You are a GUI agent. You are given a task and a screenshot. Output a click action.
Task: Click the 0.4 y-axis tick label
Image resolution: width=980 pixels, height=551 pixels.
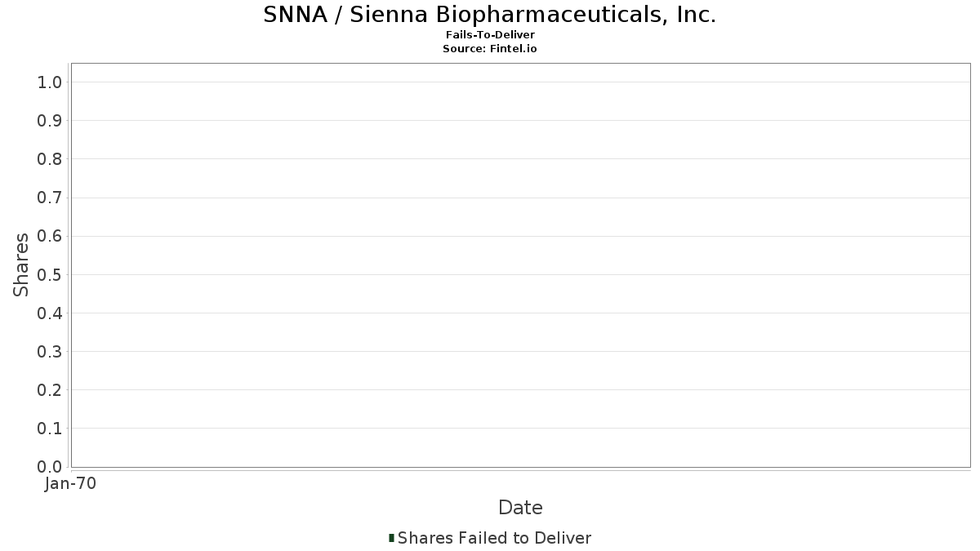(x=50, y=313)
